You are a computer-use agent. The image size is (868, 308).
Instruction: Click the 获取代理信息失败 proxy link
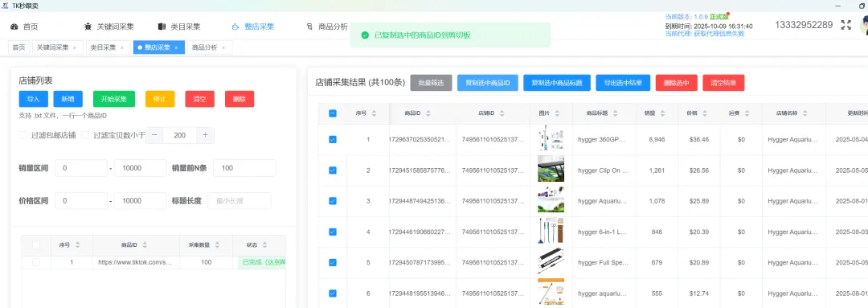coord(719,34)
